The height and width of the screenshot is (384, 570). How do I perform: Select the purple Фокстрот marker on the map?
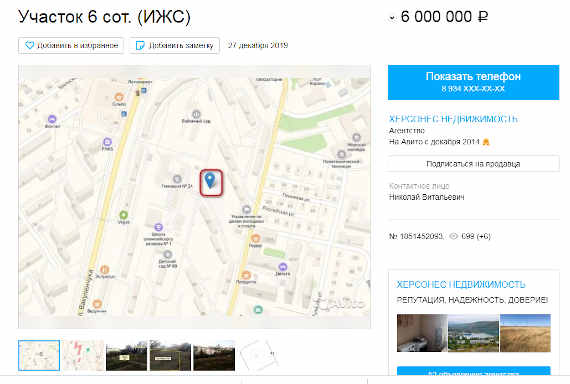point(52,119)
